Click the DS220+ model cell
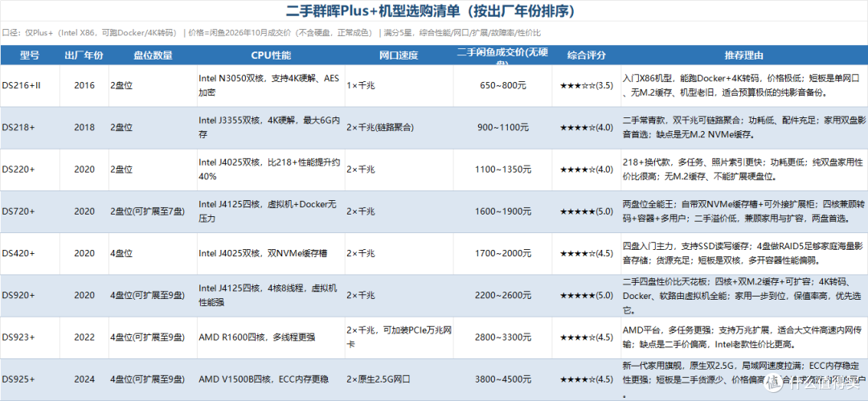 click(30, 170)
